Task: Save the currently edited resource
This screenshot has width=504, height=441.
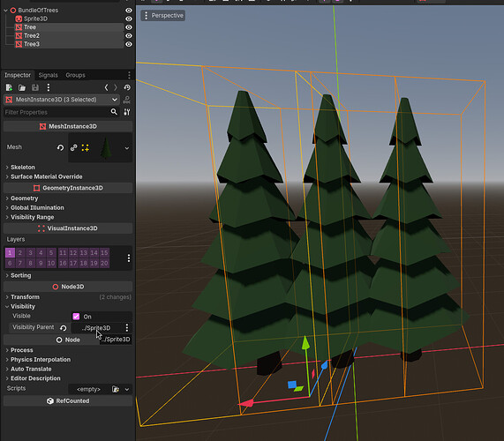Action: pyautogui.click(x=35, y=87)
